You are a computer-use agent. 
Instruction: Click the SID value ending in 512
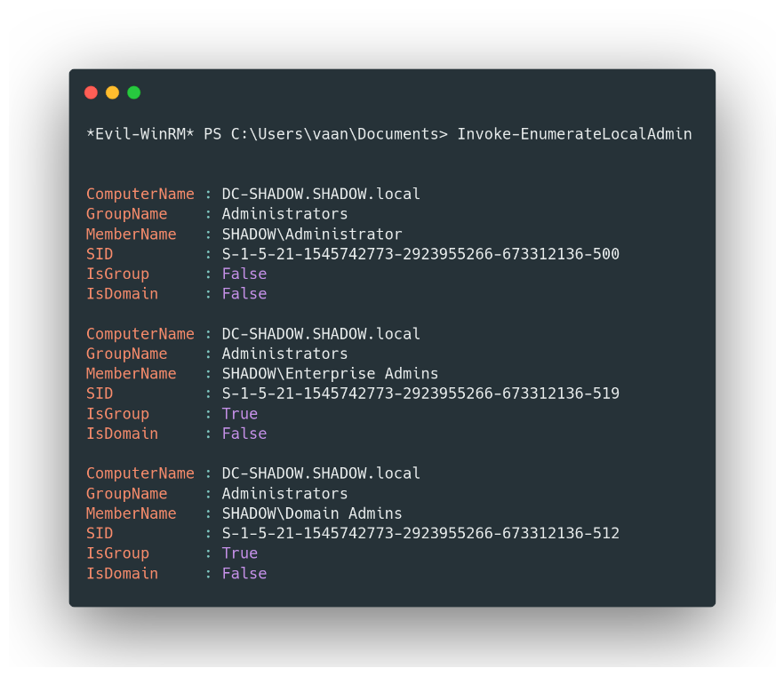click(x=420, y=533)
